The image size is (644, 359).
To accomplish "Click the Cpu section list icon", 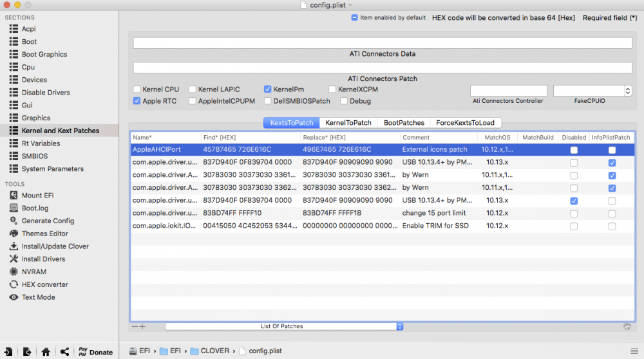I will 14,67.
